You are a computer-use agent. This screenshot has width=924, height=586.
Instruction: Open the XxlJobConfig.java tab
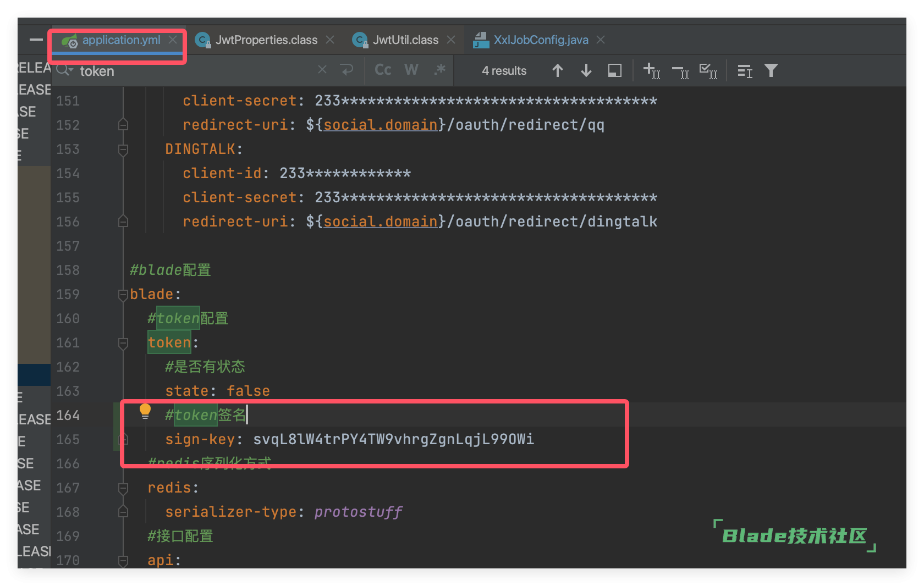[x=541, y=40]
